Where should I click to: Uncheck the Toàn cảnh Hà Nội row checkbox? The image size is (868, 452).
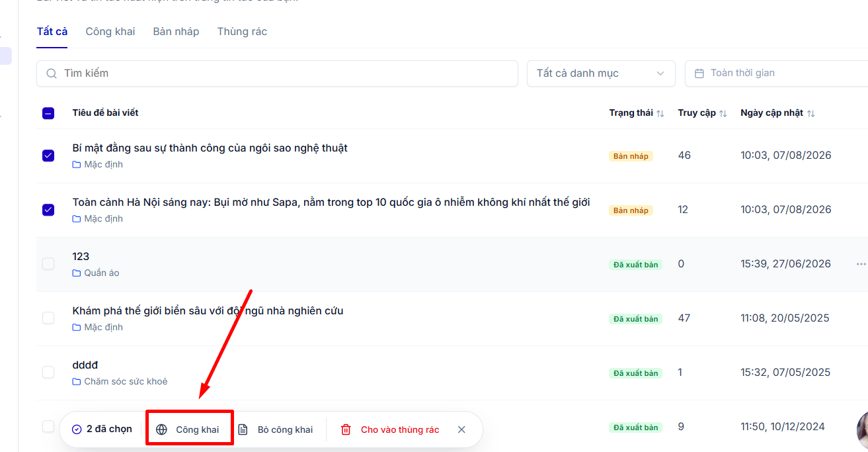[x=48, y=210]
